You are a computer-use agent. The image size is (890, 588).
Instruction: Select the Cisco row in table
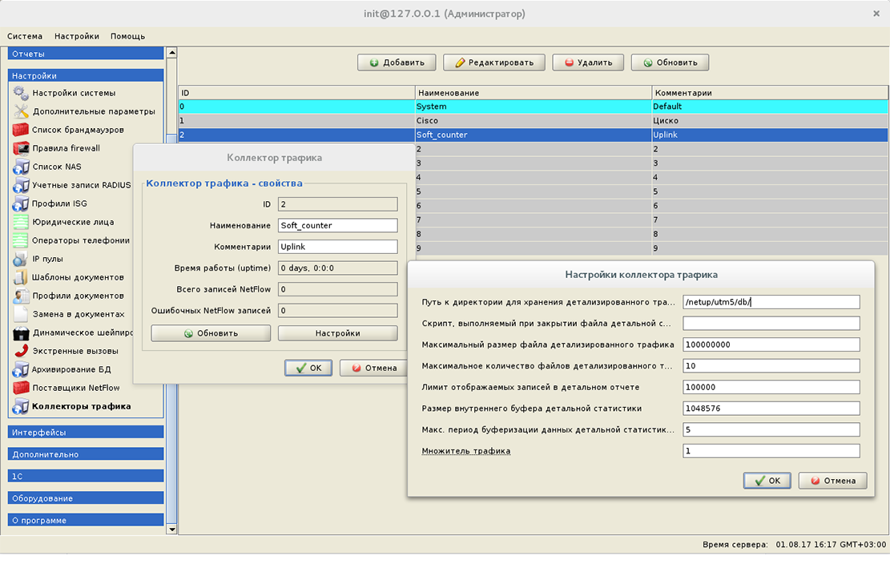click(533, 121)
